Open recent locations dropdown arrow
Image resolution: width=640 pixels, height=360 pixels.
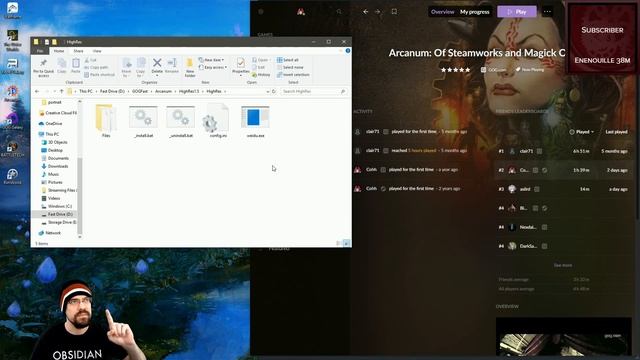click(54, 91)
